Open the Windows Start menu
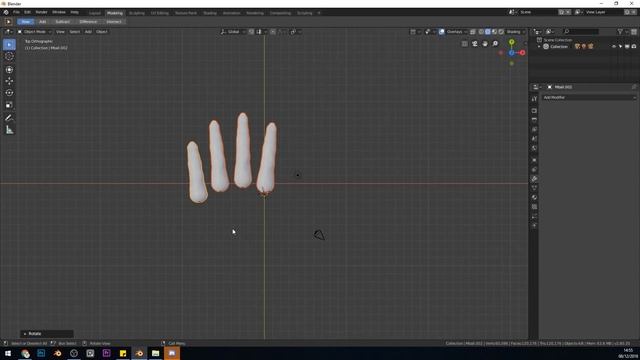This screenshot has height=360, width=640. tap(8, 353)
